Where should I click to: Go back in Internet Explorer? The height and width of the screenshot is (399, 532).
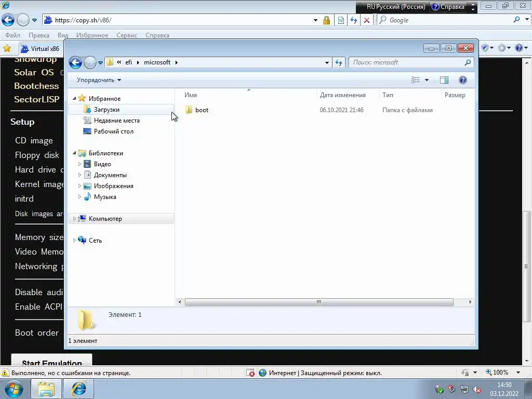(8, 20)
